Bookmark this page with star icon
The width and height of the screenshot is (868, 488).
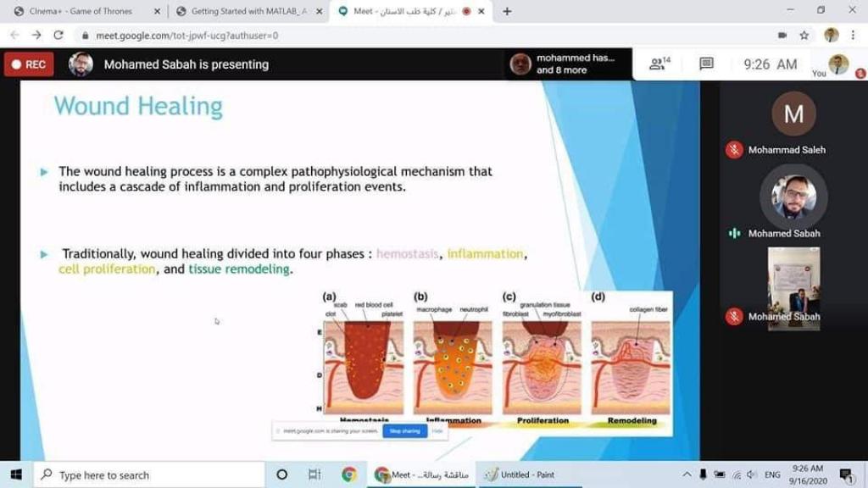(x=804, y=36)
